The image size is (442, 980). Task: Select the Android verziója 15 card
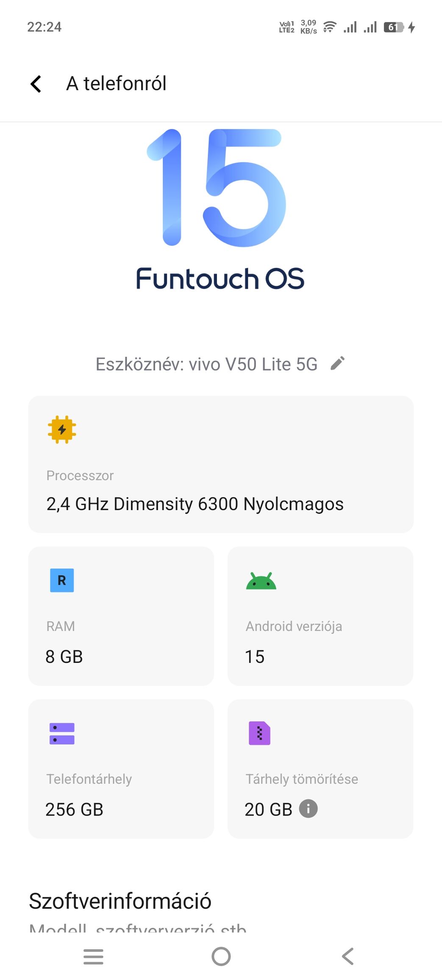pos(320,616)
